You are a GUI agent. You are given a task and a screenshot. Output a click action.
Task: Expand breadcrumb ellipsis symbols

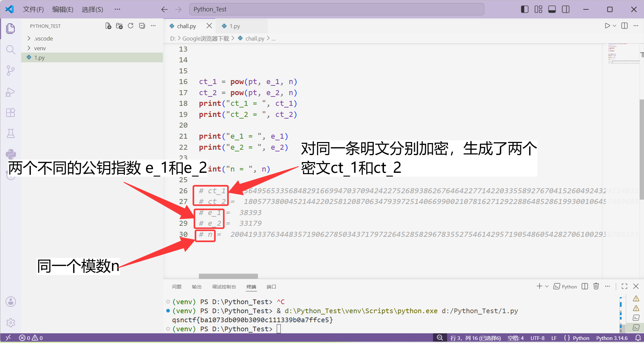pyautogui.click(x=274, y=39)
